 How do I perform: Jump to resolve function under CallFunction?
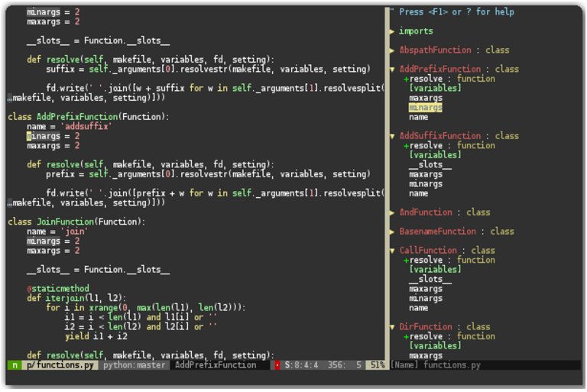(x=449, y=261)
